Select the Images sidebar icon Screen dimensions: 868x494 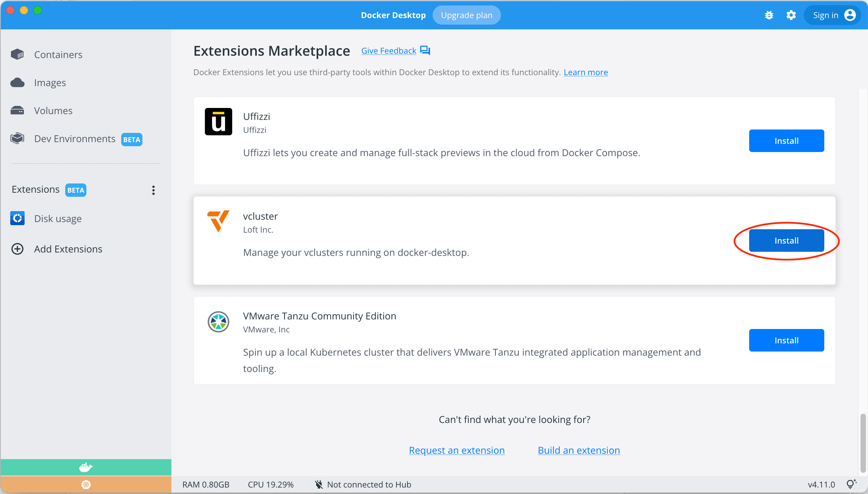tap(17, 82)
